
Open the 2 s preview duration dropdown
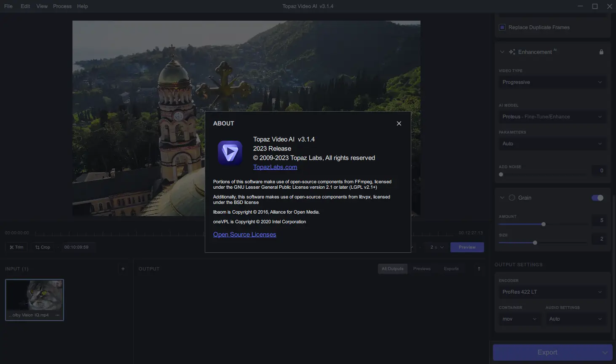[x=437, y=247]
